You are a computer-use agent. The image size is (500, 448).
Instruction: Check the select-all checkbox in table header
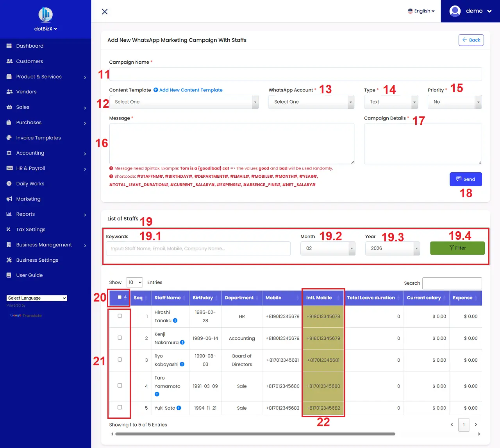tap(120, 297)
